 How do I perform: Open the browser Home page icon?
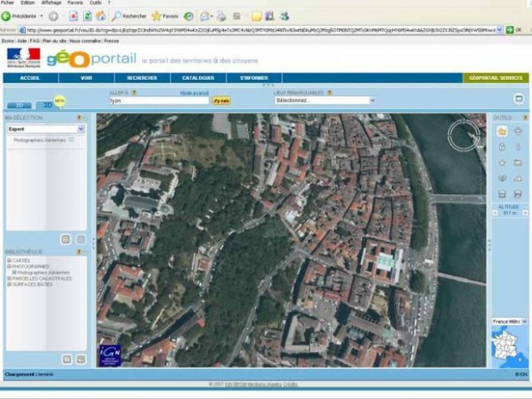(x=100, y=16)
